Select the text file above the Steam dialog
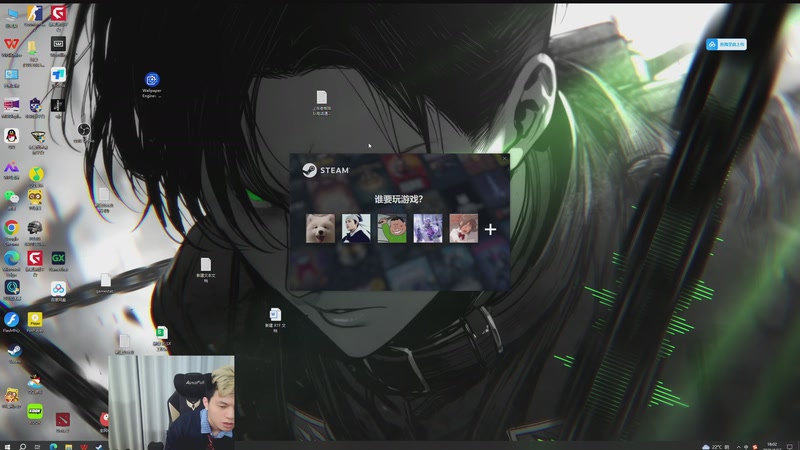Viewport: 800px width, 450px height. pos(321,103)
